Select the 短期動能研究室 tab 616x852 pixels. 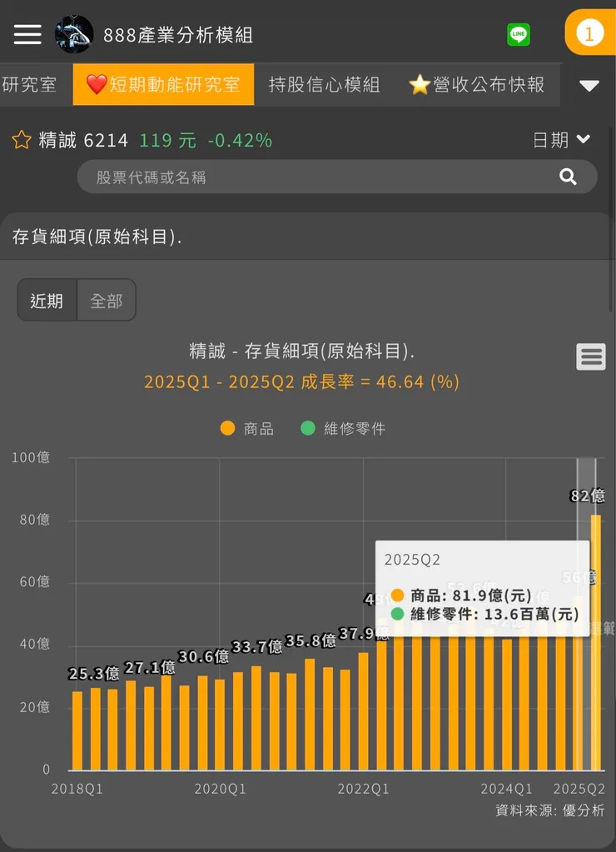pos(163,84)
